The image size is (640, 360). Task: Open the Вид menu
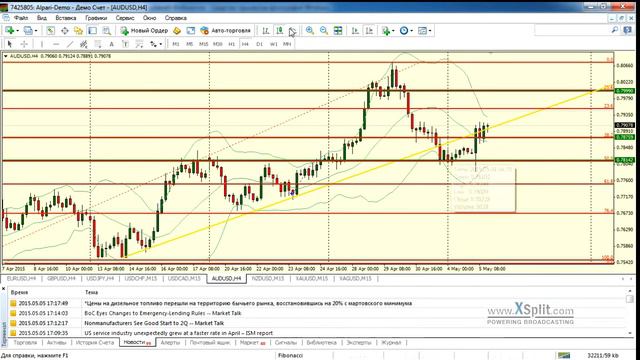42,18
